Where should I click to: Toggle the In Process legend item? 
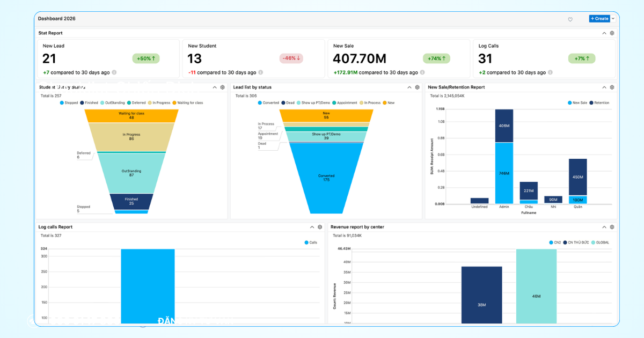[370, 102]
